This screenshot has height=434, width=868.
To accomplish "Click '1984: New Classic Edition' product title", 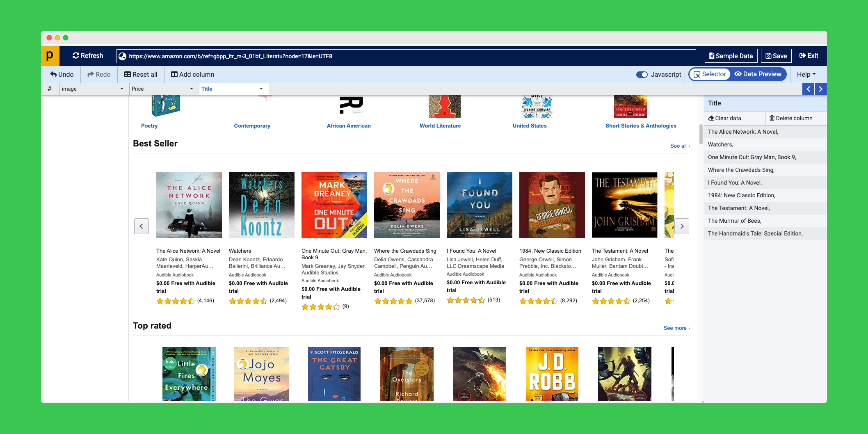I will pyautogui.click(x=550, y=251).
